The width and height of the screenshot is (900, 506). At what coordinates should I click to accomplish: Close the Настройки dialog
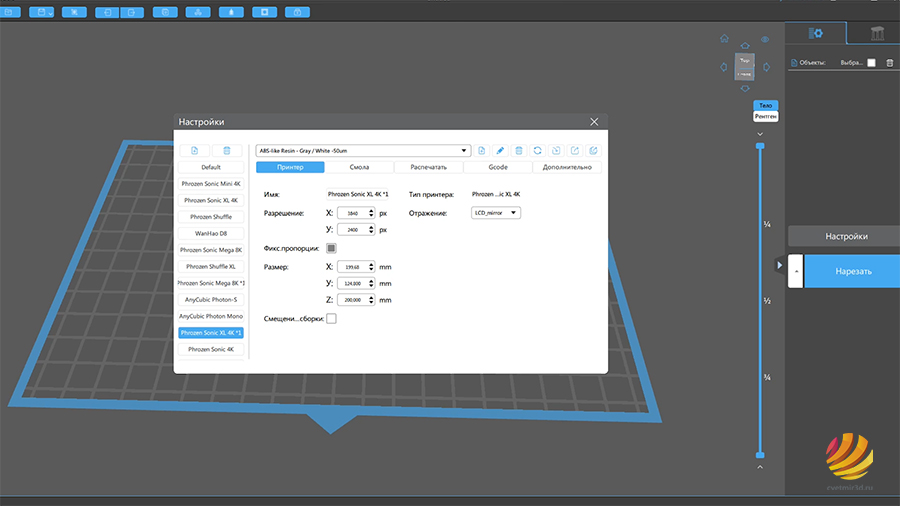pyautogui.click(x=594, y=122)
